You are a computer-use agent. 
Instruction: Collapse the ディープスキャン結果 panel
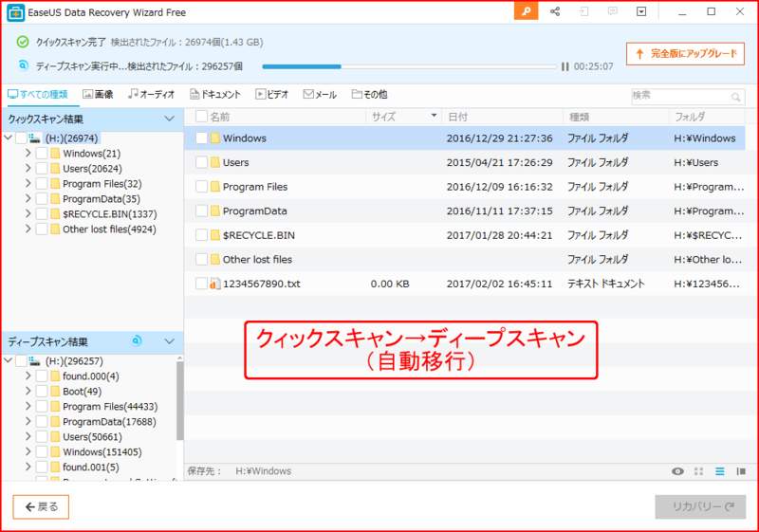(169, 341)
